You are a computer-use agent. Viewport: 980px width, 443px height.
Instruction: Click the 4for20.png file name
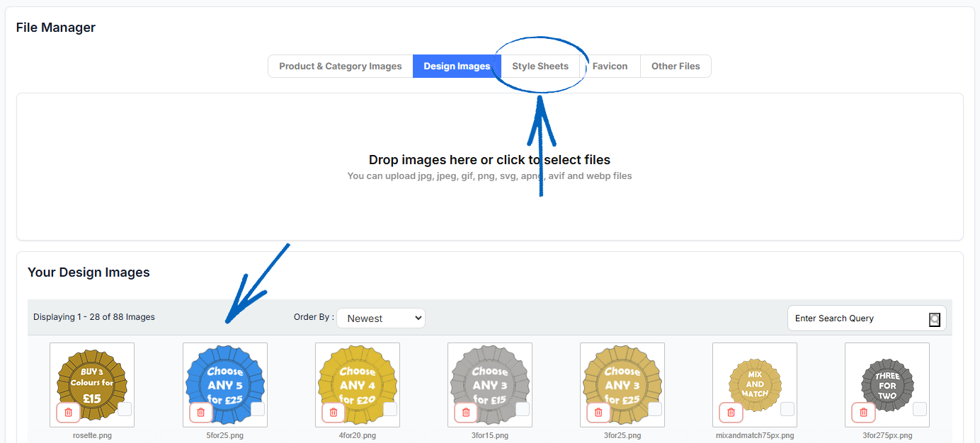pyautogui.click(x=358, y=435)
